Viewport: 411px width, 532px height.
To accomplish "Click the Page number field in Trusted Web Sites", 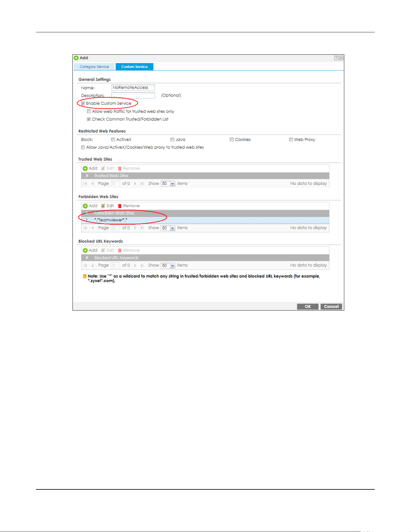I will [115, 184].
